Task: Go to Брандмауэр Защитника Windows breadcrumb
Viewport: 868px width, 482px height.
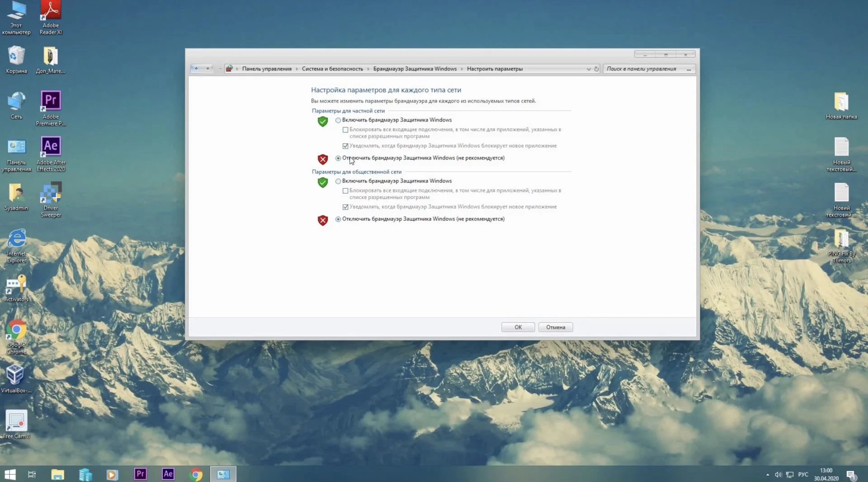Action: click(x=415, y=69)
